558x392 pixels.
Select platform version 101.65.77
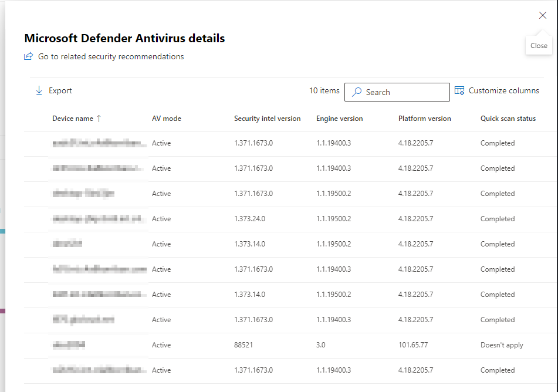click(x=413, y=345)
